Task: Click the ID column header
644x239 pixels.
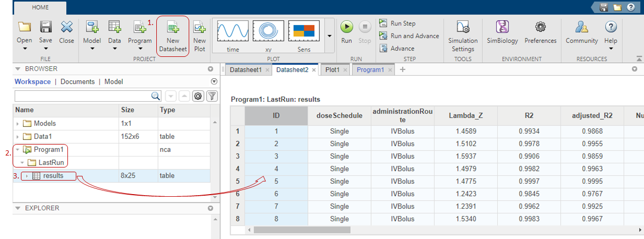Action: point(276,115)
